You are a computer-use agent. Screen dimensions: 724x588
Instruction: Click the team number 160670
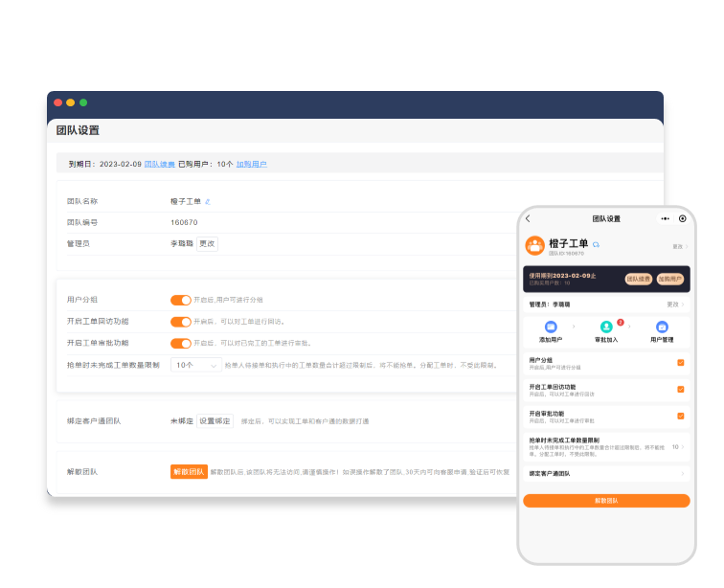pyautogui.click(x=184, y=222)
